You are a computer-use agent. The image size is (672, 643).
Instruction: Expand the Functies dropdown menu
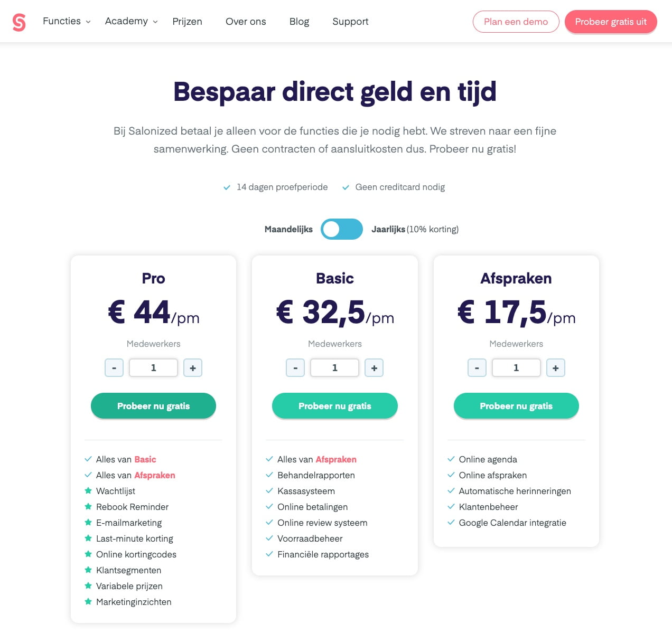pos(67,21)
